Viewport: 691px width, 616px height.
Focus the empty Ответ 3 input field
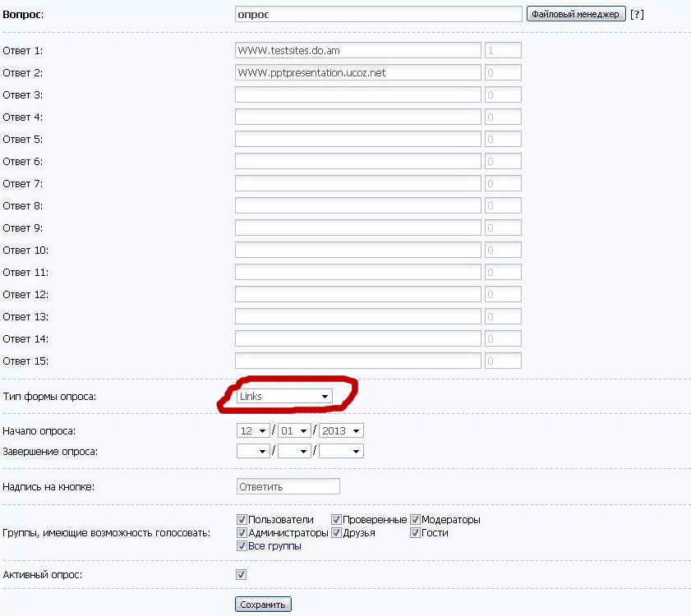pos(357,95)
